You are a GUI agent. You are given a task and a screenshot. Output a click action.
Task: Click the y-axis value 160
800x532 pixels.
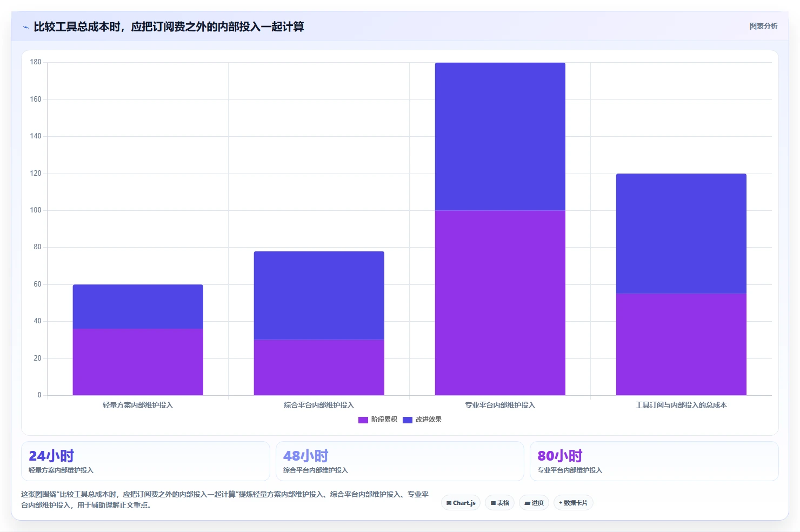pos(36,99)
